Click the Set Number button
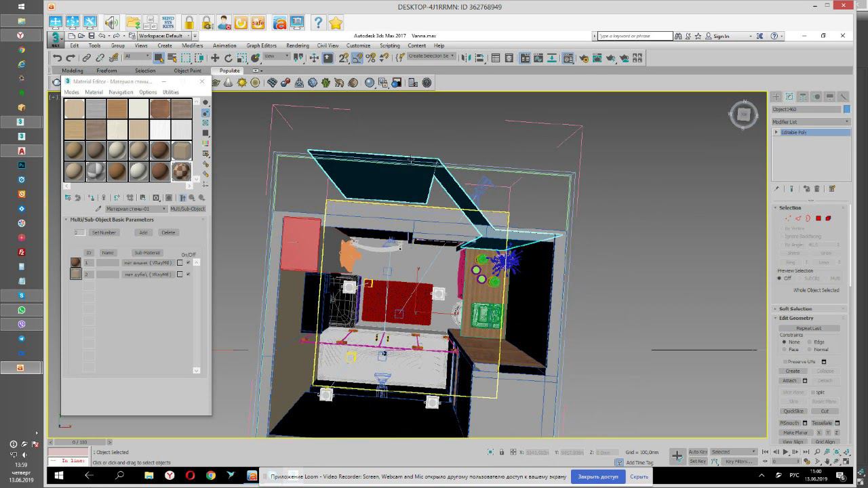Viewport: 868px width, 488px height. point(104,232)
